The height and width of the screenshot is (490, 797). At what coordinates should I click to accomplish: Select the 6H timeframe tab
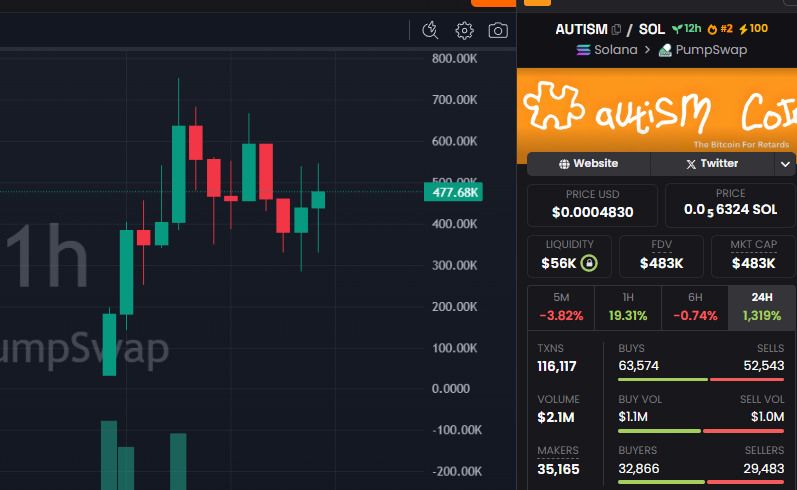point(695,308)
